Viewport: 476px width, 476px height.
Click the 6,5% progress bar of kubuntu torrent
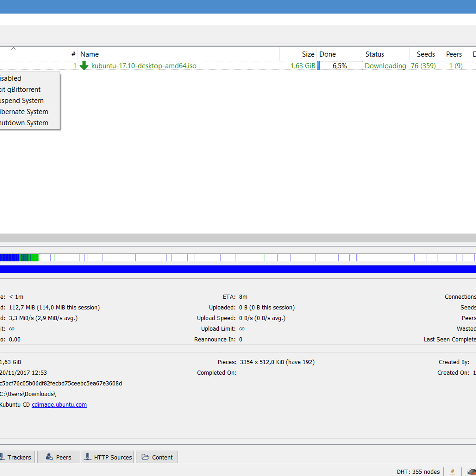[x=340, y=65]
